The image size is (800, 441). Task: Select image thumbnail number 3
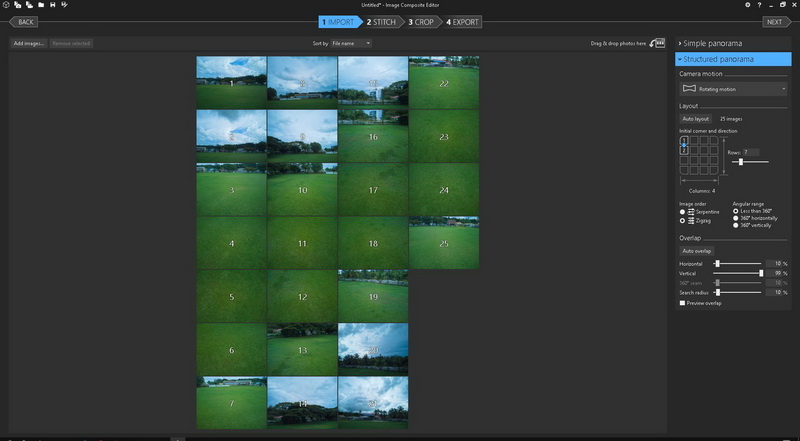232,189
